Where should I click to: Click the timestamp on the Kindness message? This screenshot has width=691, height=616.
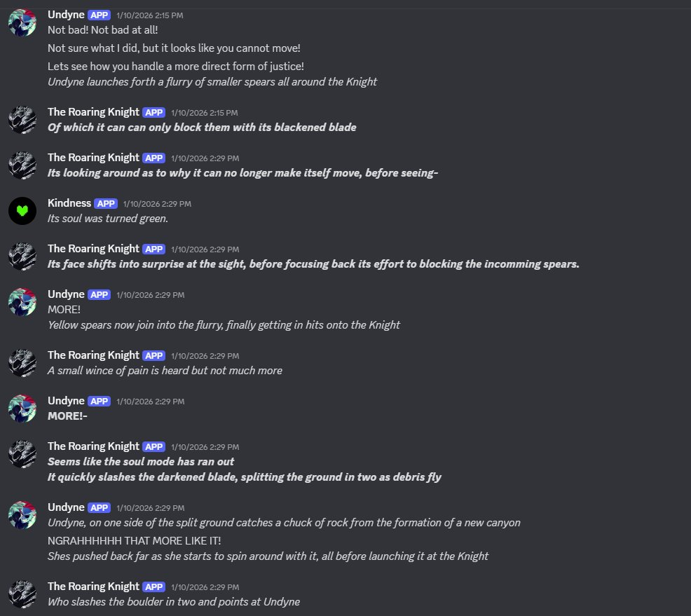(x=157, y=204)
